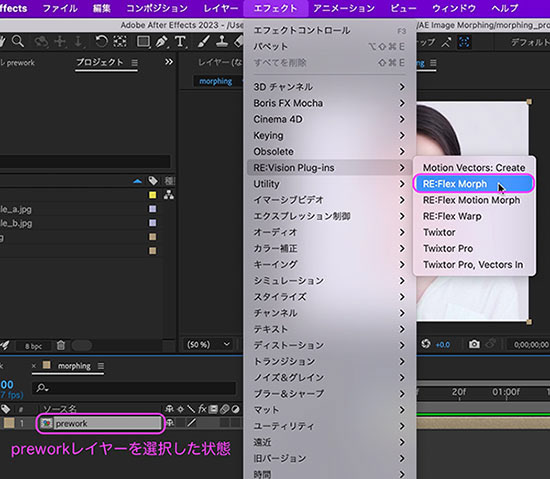Select the Brush tool
Screen dimensions: 550x479
[x=203, y=42]
